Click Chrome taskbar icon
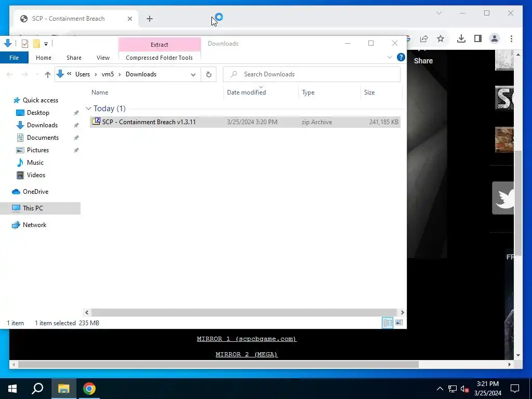Image resolution: width=532 pixels, height=399 pixels. [x=89, y=389]
